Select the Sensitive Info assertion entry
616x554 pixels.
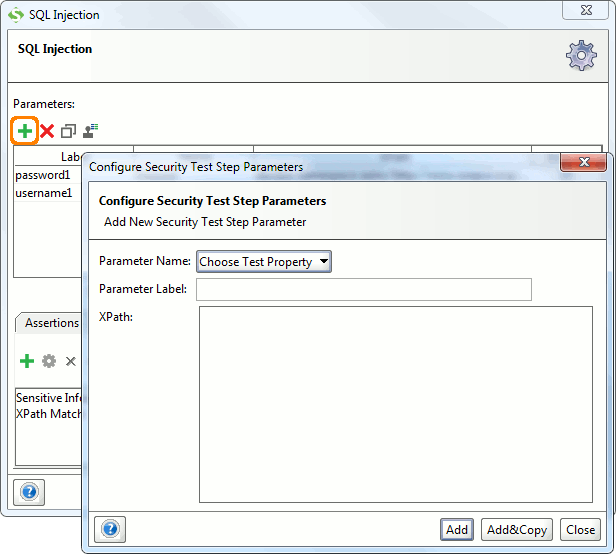pyautogui.click(x=48, y=398)
